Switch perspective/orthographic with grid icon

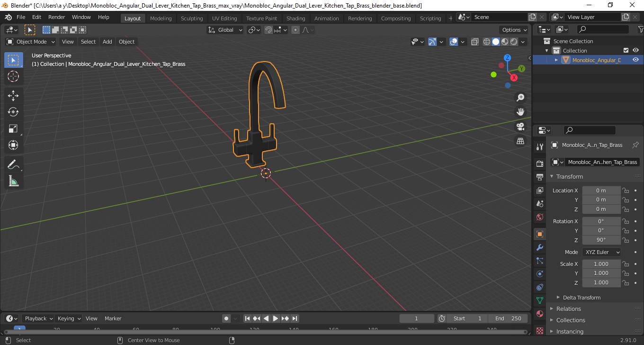[x=520, y=141]
